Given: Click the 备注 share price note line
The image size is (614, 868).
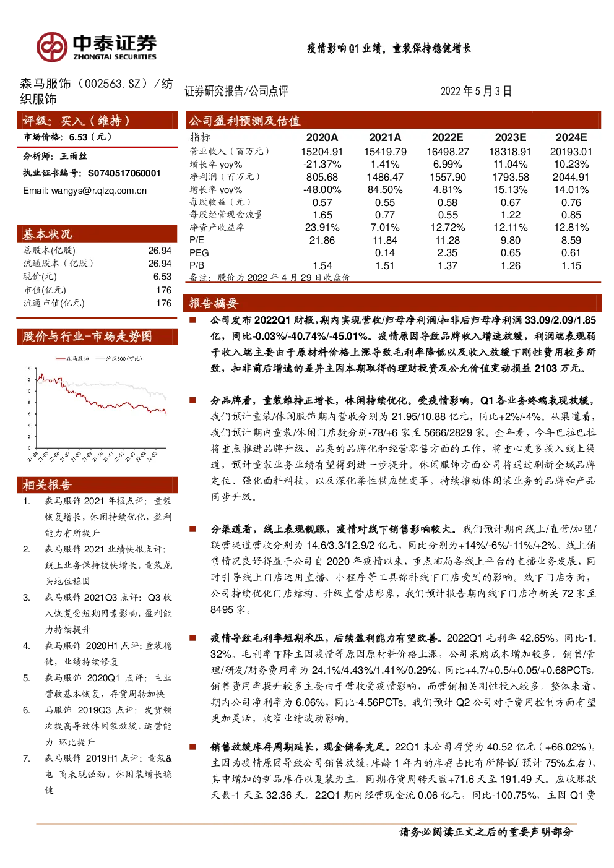Looking at the screenshot, I should click(270, 277).
